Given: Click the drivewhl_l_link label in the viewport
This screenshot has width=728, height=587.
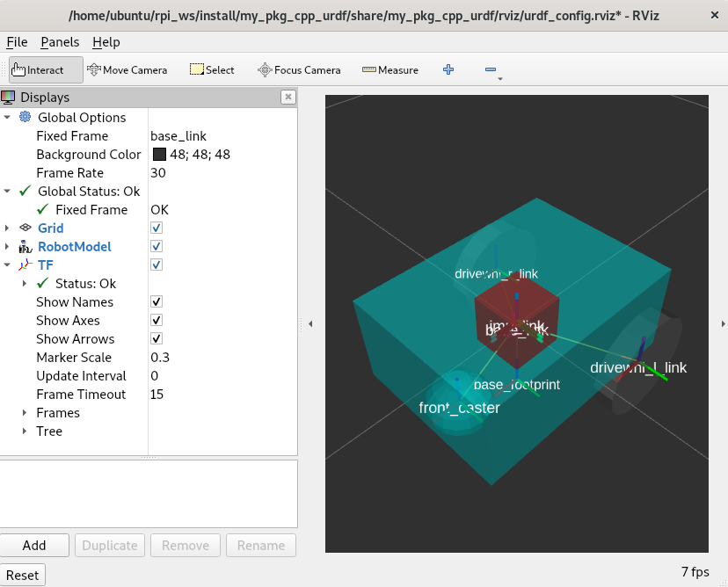Looking at the screenshot, I should (638, 367).
